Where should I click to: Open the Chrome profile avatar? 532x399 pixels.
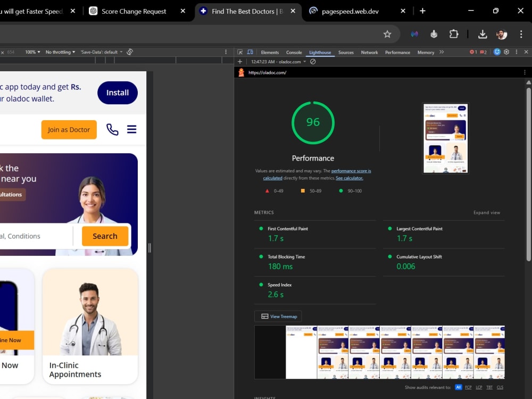(x=502, y=34)
